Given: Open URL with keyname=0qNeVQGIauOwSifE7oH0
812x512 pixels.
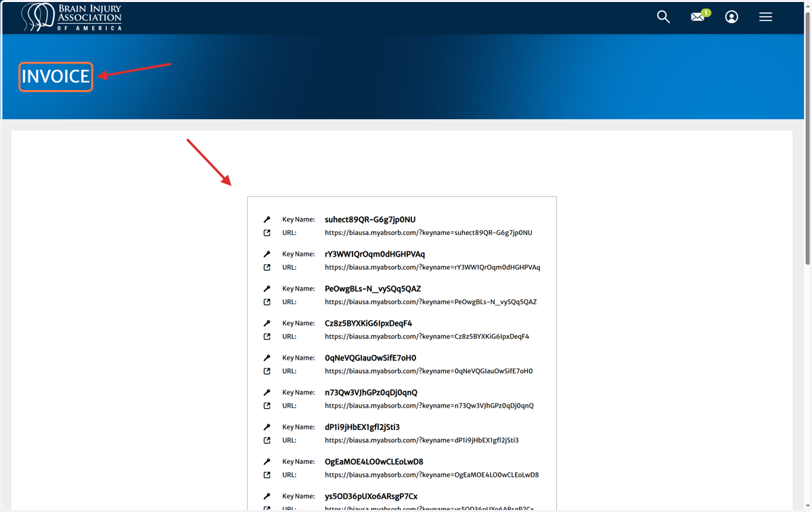Looking at the screenshot, I should (428, 370).
